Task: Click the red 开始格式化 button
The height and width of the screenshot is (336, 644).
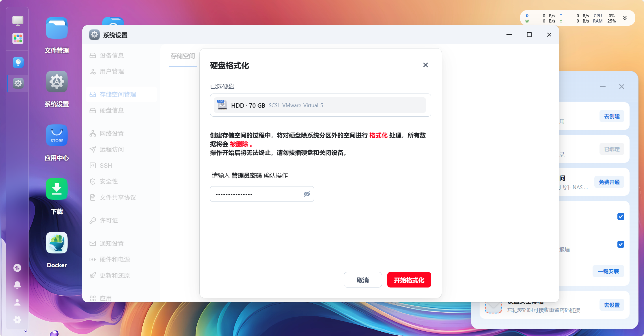Action: click(x=409, y=280)
